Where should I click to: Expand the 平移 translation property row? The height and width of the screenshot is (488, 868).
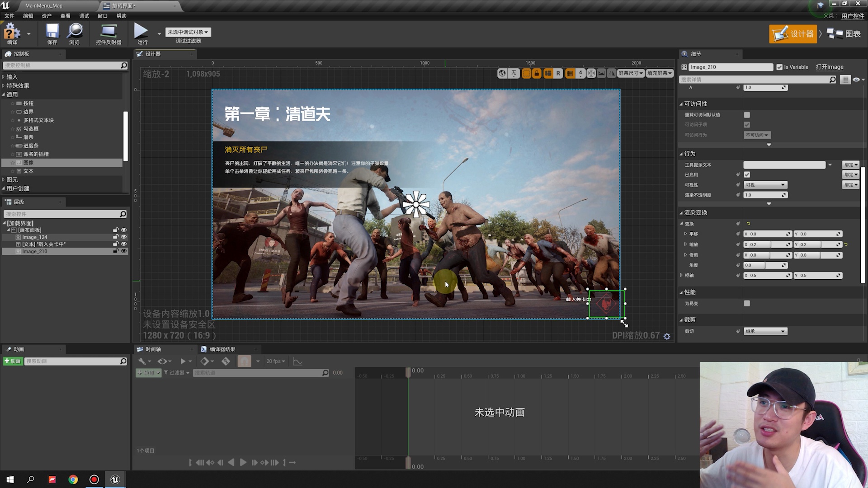point(686,234)
